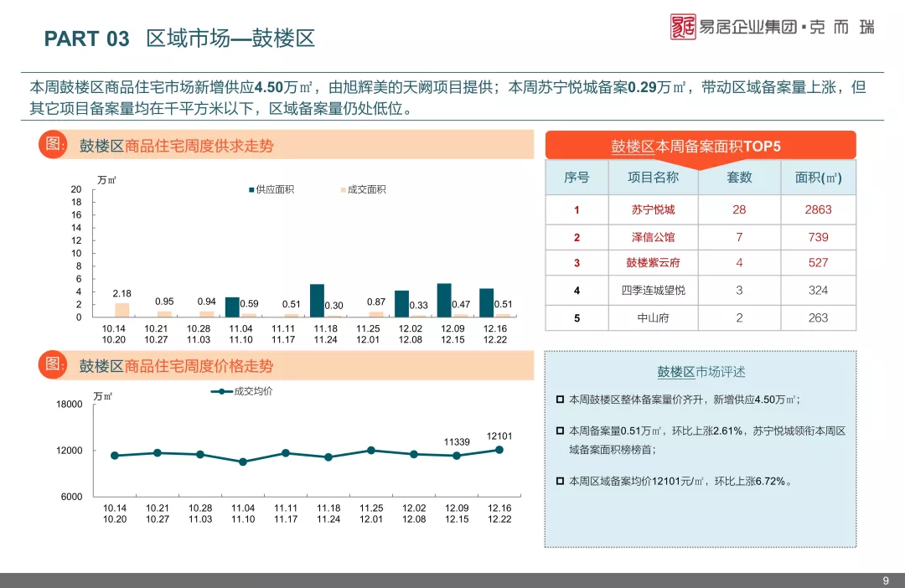Click the 项目名称 column header
Screen dimensions: 905x588
653,177
